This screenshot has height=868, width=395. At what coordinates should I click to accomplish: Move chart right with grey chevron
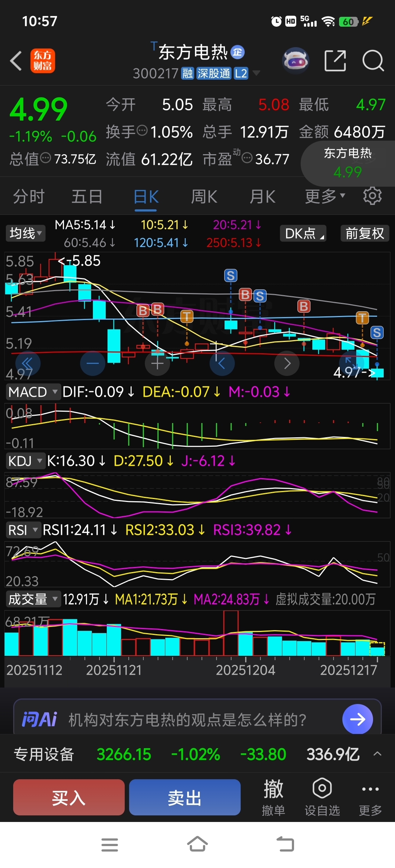(287, 363)
